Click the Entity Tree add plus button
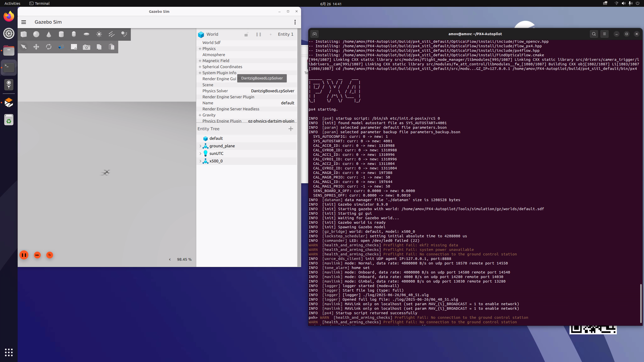 [291, 129]
